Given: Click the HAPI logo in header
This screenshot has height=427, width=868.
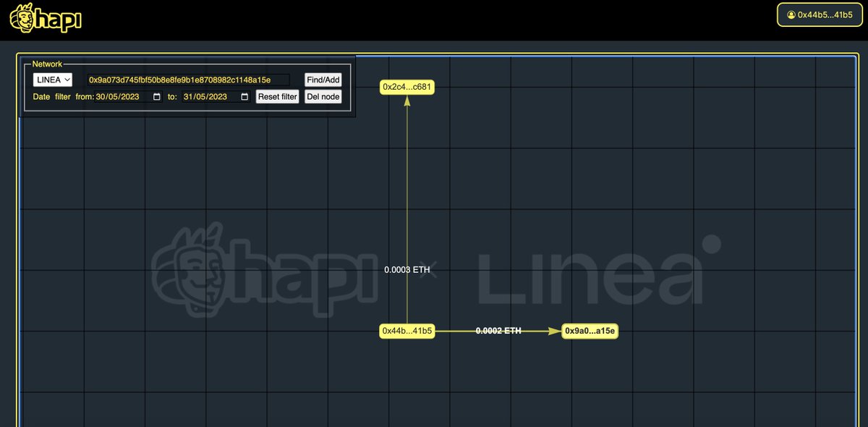Looking at the screenshot, I should click(x=46, y=18).
